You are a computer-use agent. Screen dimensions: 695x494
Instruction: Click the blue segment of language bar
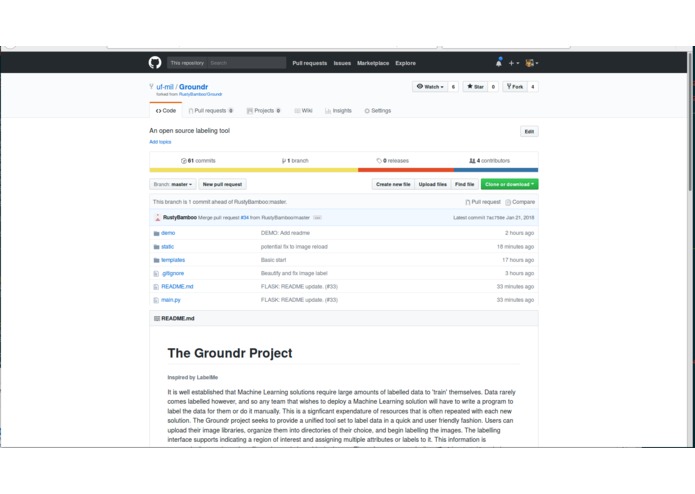tap(496, 170)
